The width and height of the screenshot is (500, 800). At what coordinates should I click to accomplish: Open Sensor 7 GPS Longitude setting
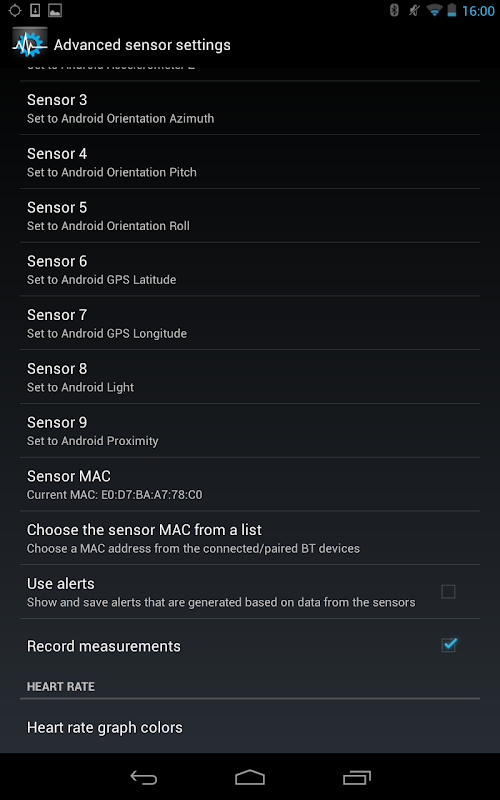click(250, 322)
